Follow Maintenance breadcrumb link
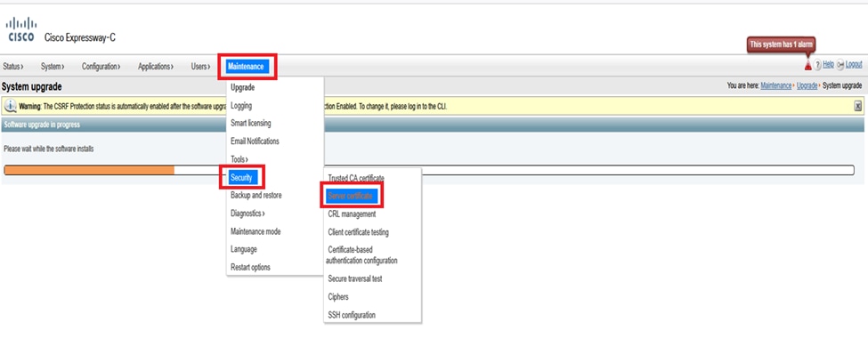 (x=776, y=85)
